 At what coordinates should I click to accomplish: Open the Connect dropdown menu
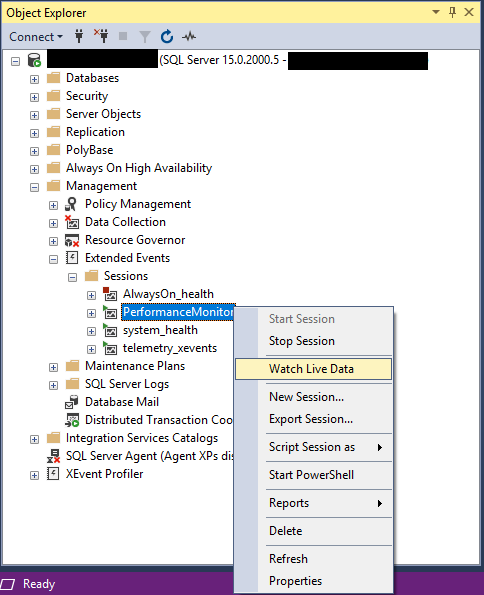[x=36, y=37]
